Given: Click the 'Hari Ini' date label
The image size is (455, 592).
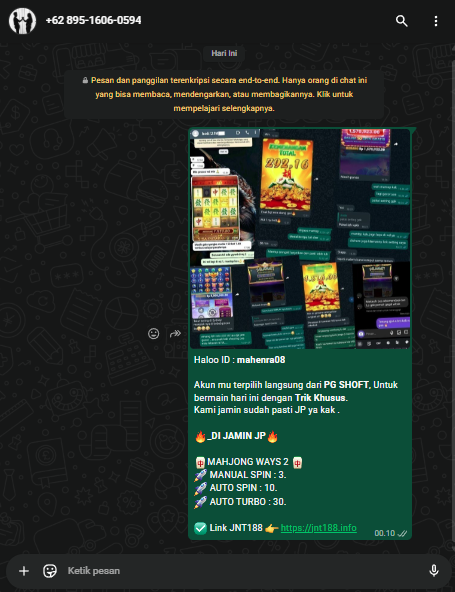Looking at the screenshot, I should click(x=224, y=53).
